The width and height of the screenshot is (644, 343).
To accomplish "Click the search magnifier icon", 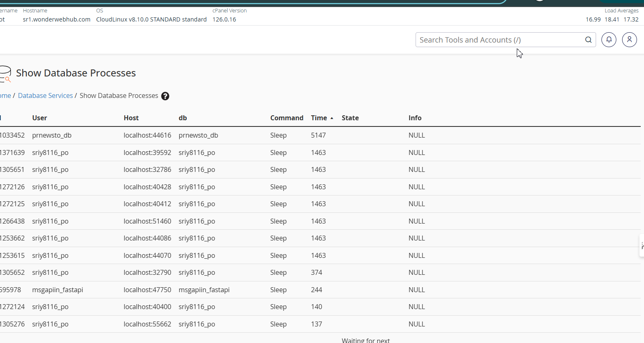I will tap(588, 40).
